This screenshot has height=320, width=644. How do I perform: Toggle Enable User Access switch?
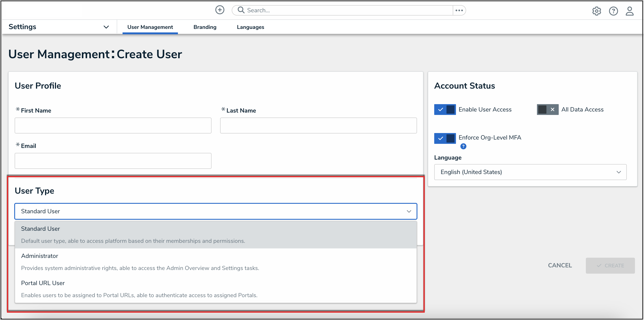coord(445,110)
